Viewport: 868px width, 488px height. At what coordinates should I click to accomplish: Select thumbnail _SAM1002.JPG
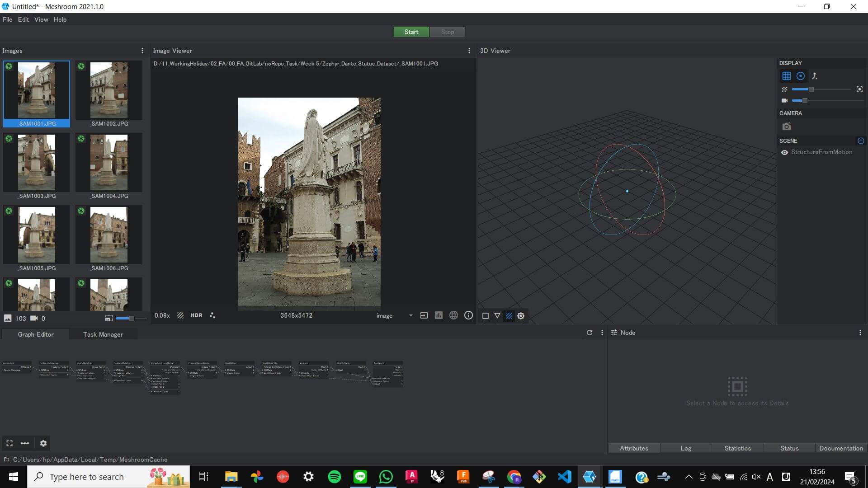[109, 94]
